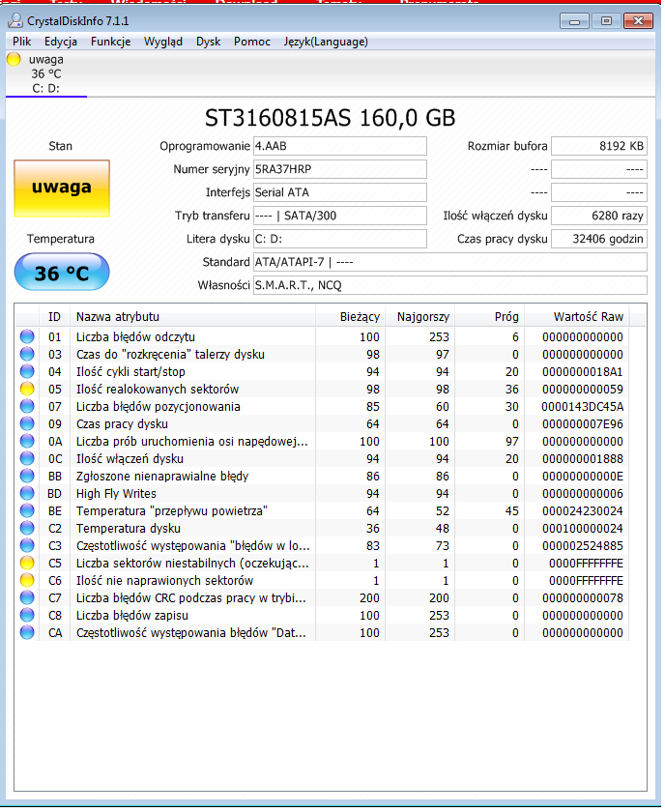Select the C: D: disk tab
665x812 pixels.
[45, 88]
